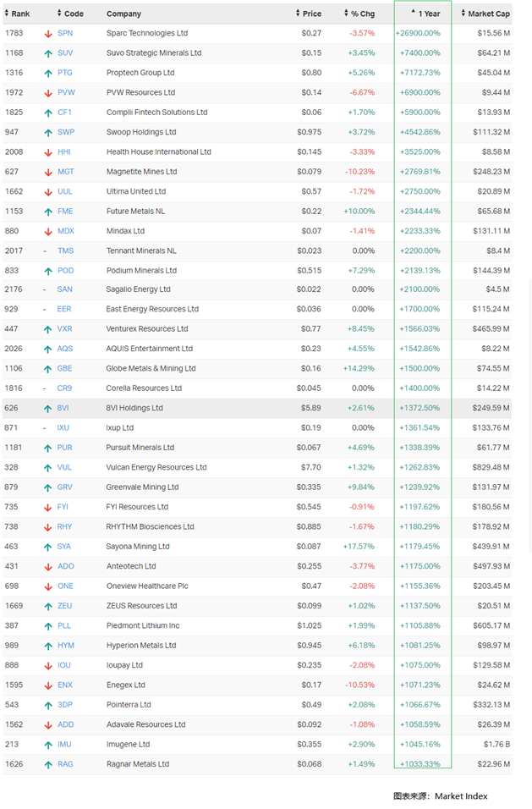Select company name Vulcan Energy Resources Ltd
The image size is (532, 809).
(156, 467)
